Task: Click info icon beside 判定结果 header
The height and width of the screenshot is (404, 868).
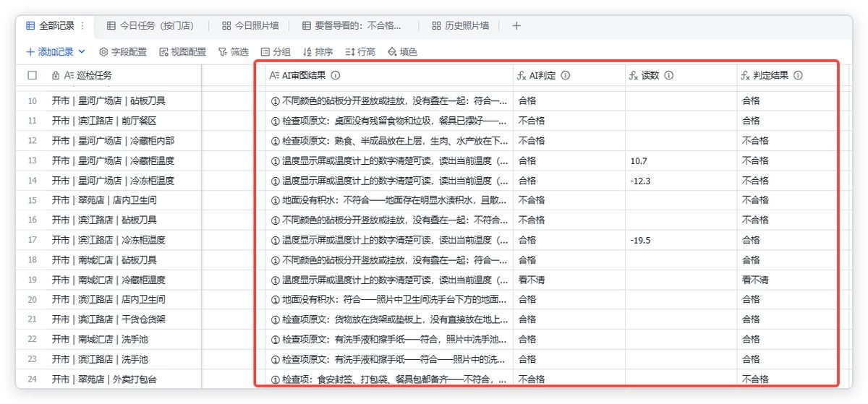Action: pos(799,75)
